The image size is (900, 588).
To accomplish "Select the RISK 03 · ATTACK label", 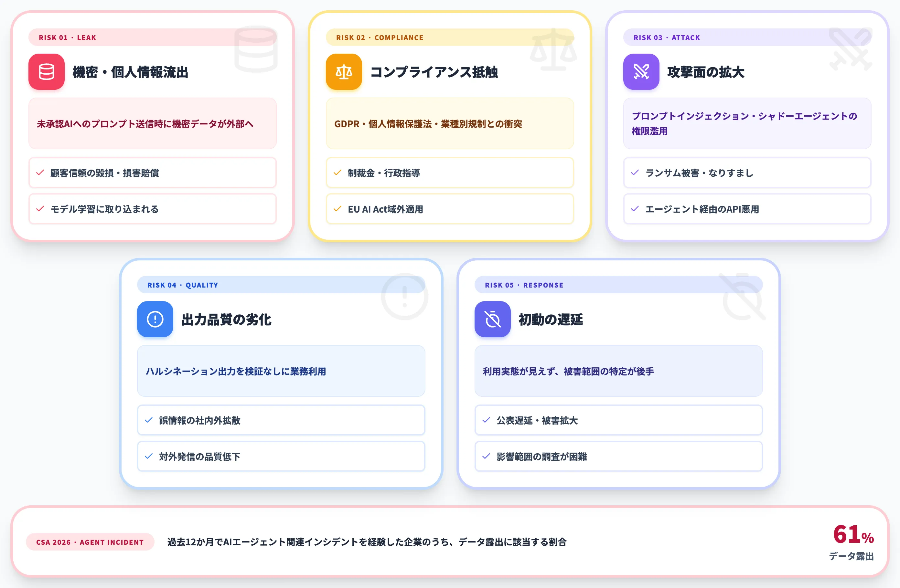I will tap(667, 37).
